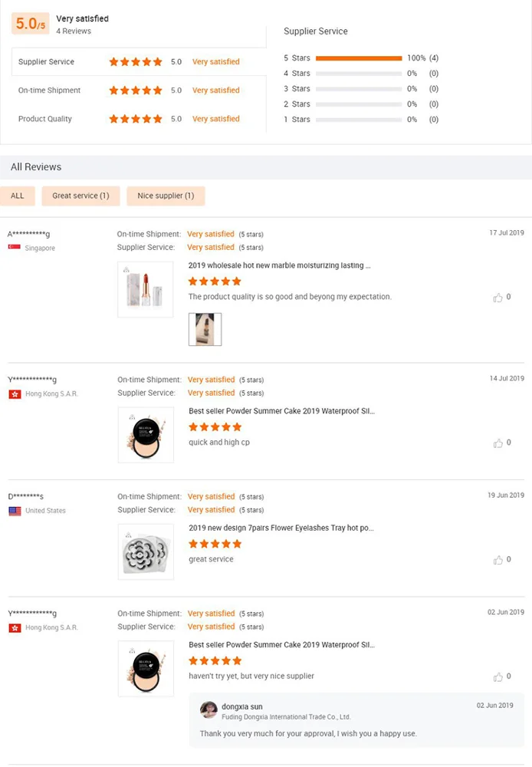Like the 'very nice supplier' review
This screenshot has width=532, height=767.
tap(498, 676)
